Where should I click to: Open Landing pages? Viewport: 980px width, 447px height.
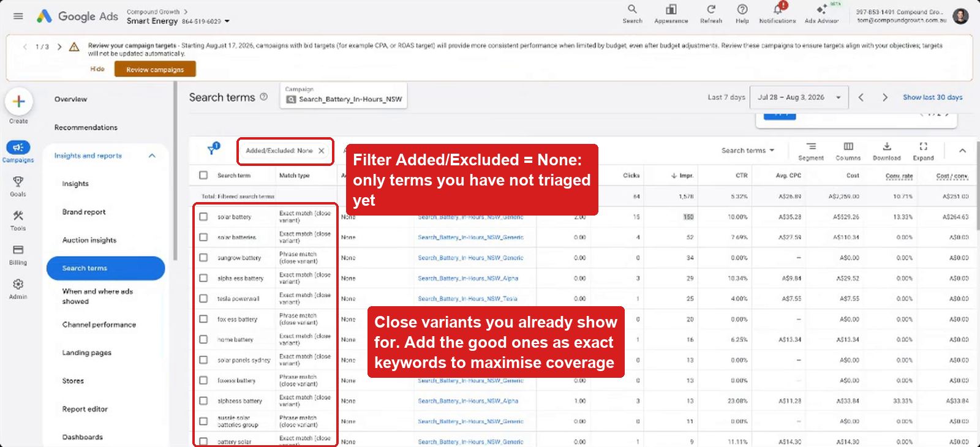pyautogui.click(x=87, y=353)
